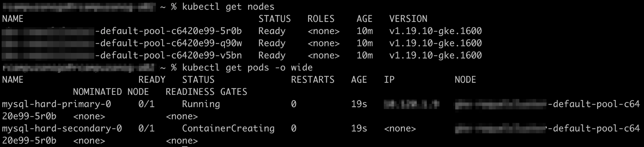The height and width of the screenshot is (147, 644).
Task: Click the VERSION column header
Action: point(408,19)
